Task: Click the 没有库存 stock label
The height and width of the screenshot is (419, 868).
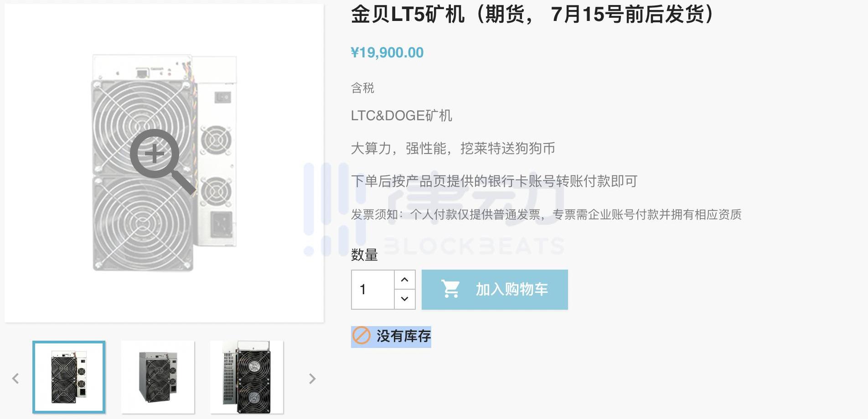Action: pos(403,336)
